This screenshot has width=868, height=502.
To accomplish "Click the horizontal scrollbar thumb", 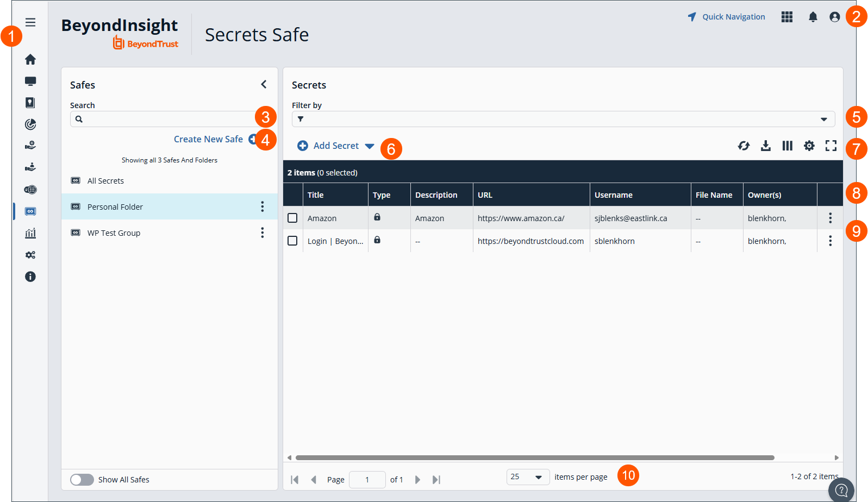I will [535, 457].
